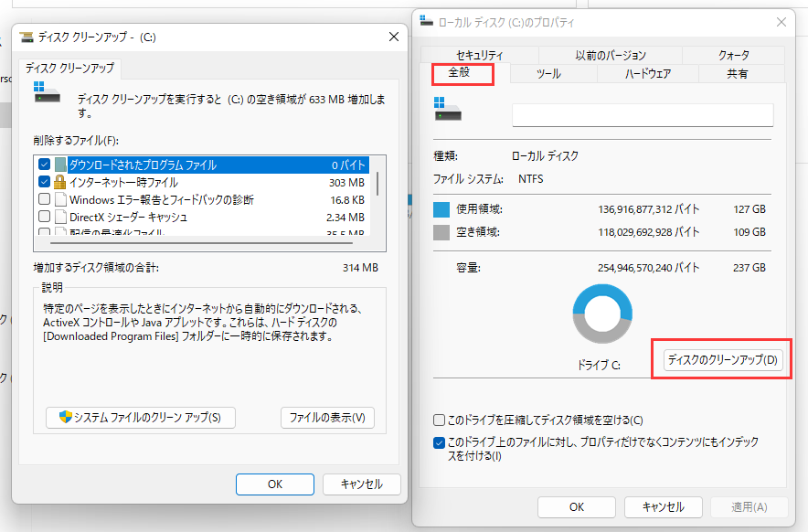Select the 以前のバージョン tab
808x532 pixels.
coord(611,55)
